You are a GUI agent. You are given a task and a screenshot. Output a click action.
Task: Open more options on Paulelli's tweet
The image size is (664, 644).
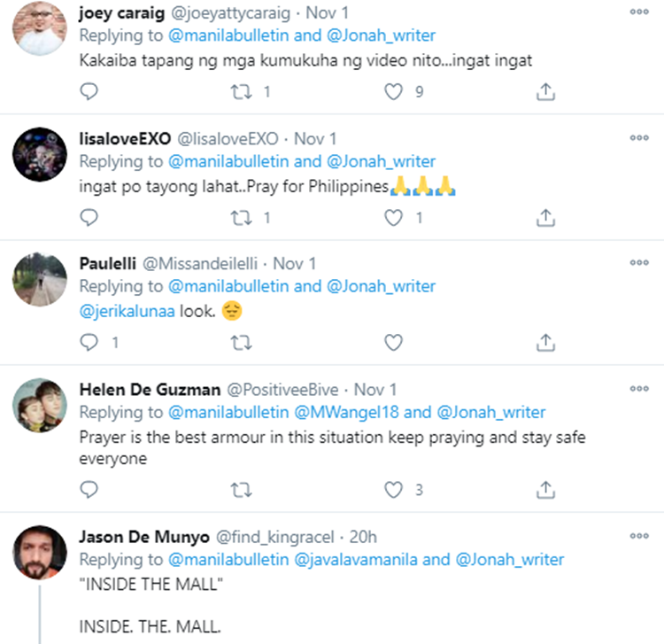click(x=639, y=263)
